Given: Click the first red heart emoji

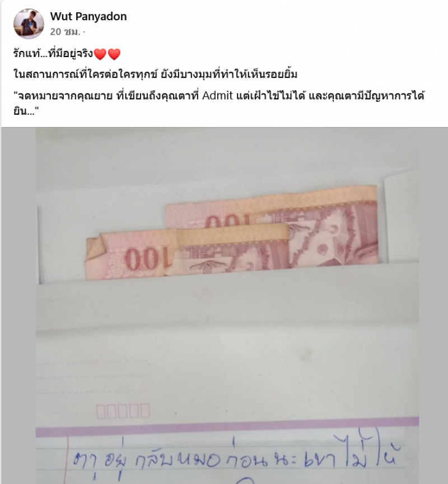Looking at the screenshot, I should point(100,54).
